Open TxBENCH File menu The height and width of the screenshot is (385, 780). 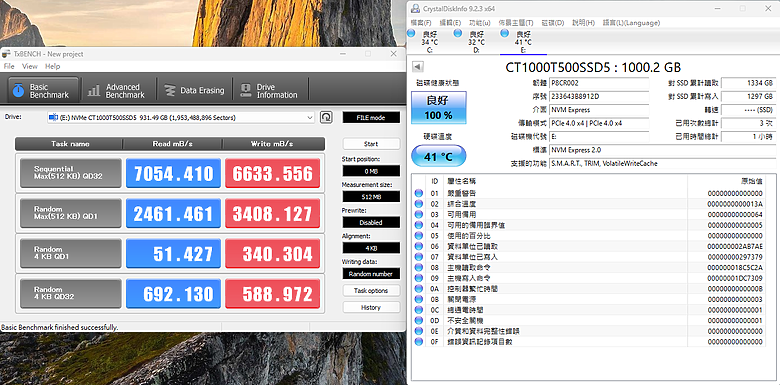point(9,66)
